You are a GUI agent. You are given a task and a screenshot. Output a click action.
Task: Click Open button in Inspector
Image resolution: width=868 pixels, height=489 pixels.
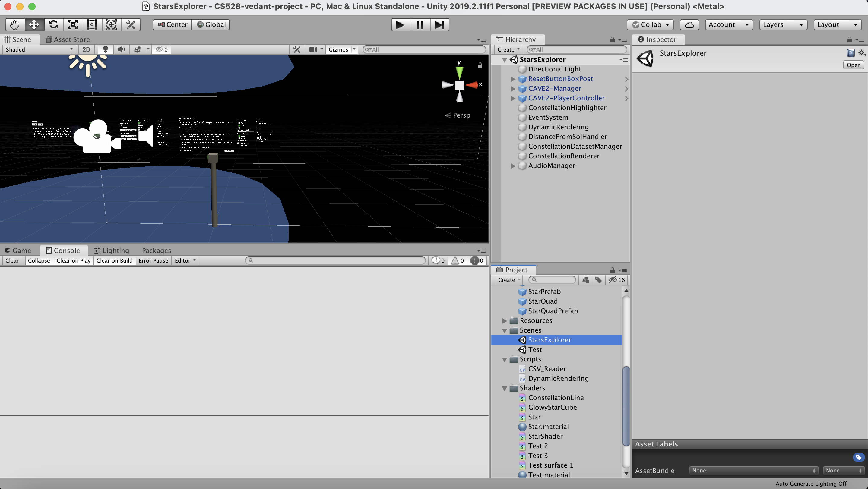coord(853,65)
